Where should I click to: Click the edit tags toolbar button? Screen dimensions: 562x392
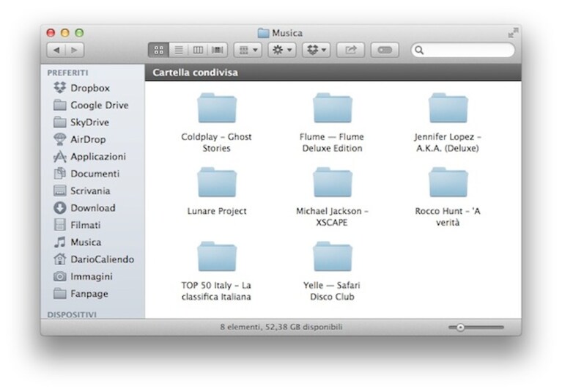385,50
